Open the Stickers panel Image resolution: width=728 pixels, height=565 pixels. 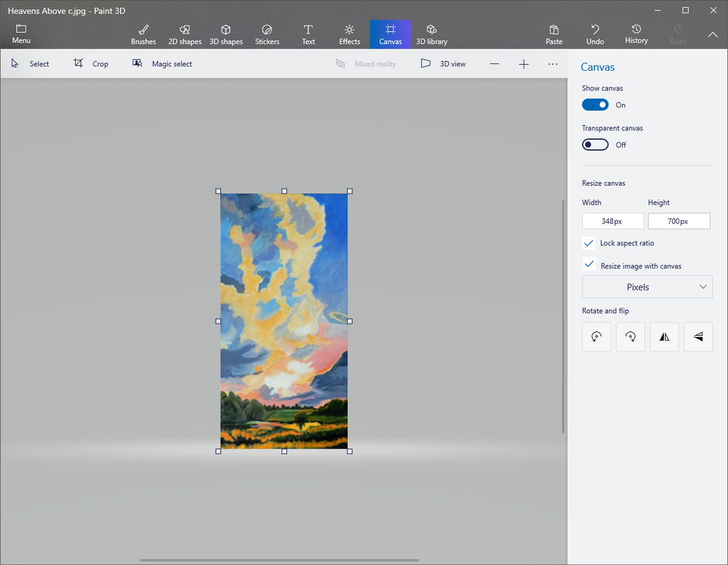(x=267, y=34)
